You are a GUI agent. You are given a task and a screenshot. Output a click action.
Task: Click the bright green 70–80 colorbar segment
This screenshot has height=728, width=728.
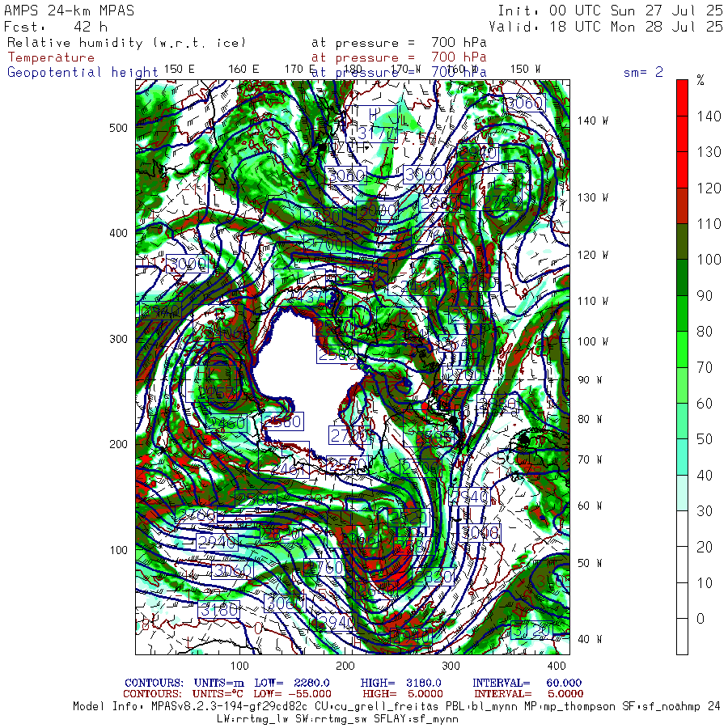[682, 349]
